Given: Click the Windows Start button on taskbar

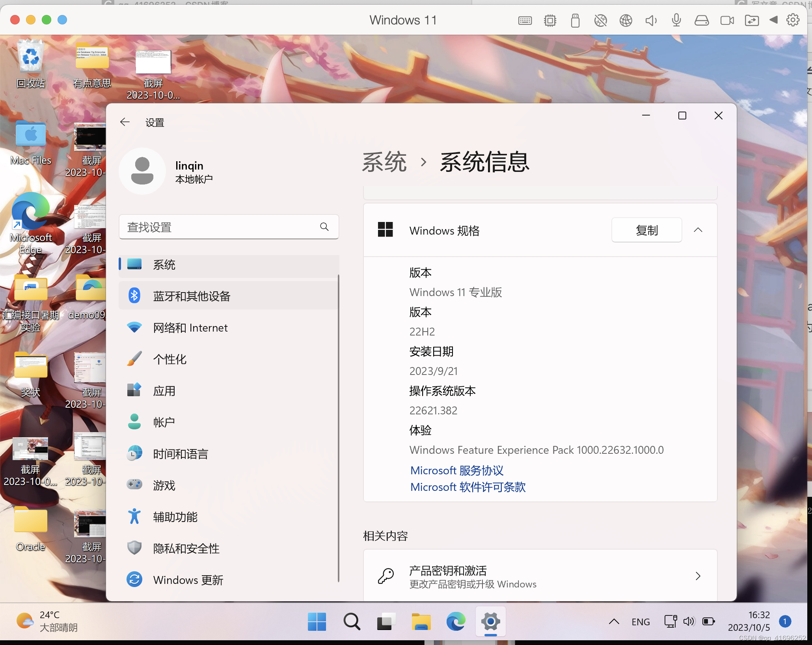Looking at the screenshot, I should (x=317, y=622).
